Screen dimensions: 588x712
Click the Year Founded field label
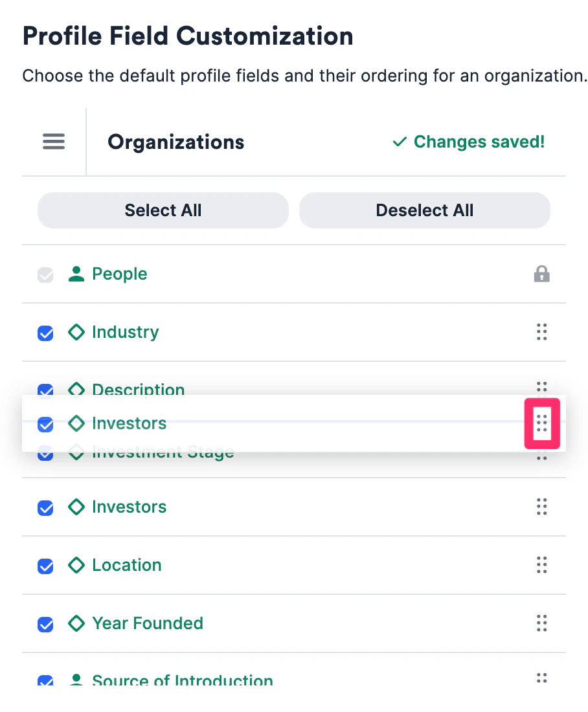pos(147,623)
